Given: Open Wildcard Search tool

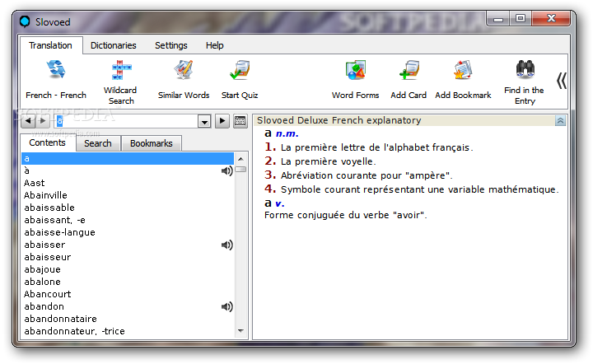Looking at the screenshot, I should pyautogui.click(x=121, y=70).
